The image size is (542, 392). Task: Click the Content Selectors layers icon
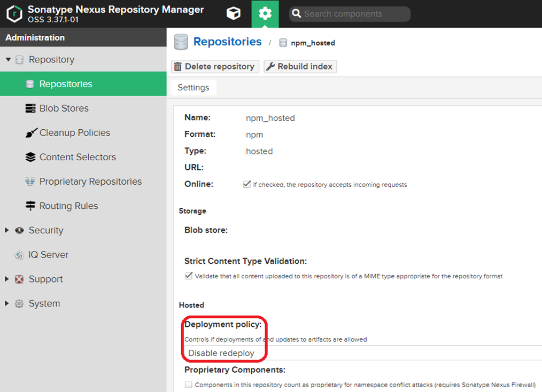30,157
